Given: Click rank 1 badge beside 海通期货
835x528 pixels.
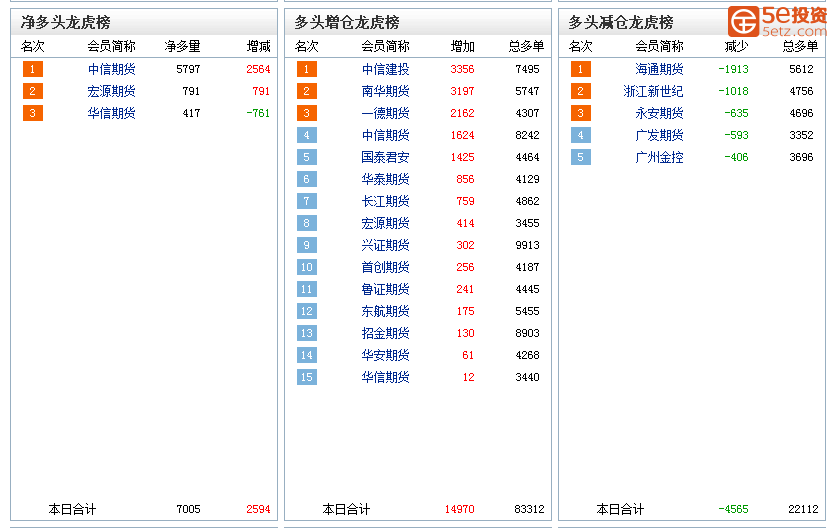Looking at the screenshot, I should 580,69.
